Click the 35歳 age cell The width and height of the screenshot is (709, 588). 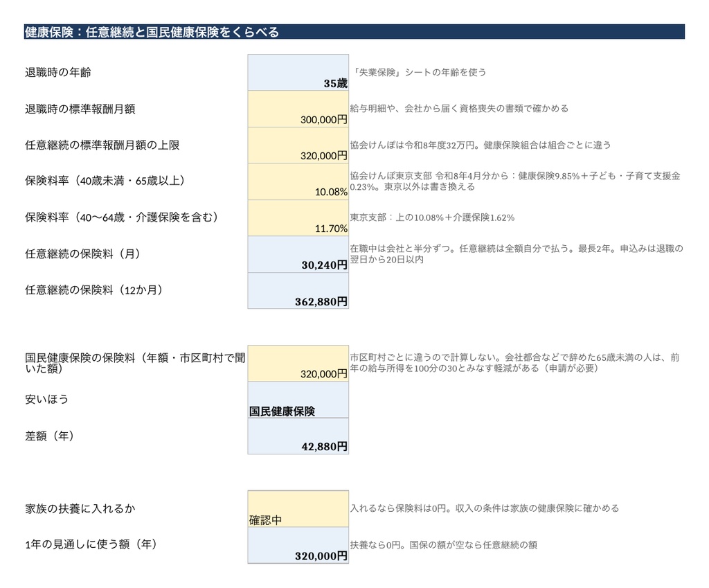(x=298, y=72)
